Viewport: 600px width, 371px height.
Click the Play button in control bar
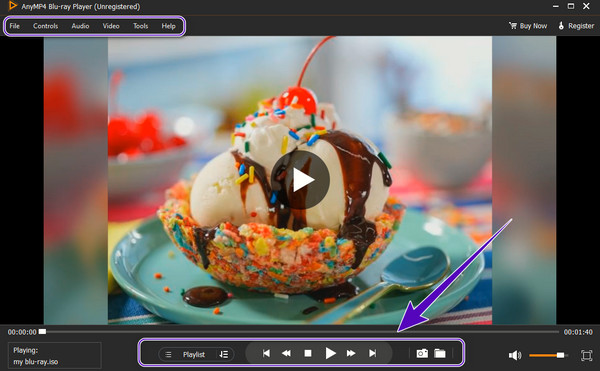coord(330,353)
